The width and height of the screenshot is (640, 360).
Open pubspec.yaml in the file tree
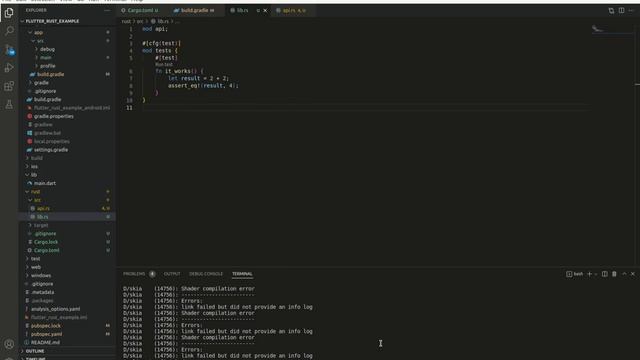click(x=47, y=334)
